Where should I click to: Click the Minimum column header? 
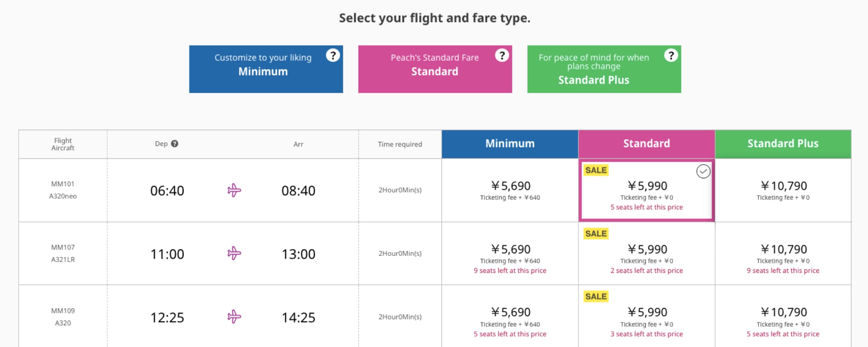[510, 144]
